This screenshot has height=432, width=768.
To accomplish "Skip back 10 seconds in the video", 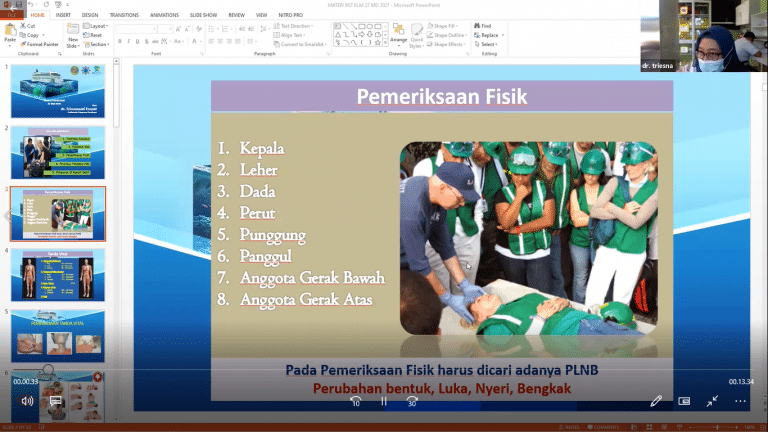I will point(356,401).
